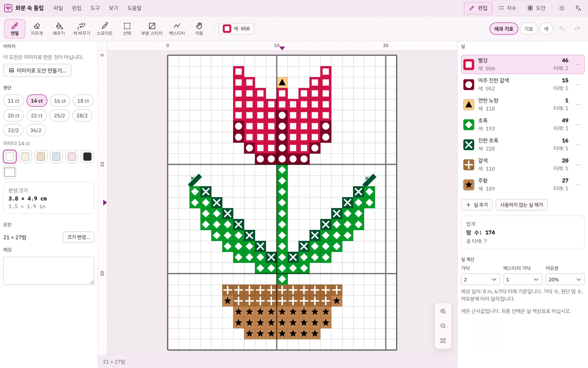Click the redo arrow icon
The height and width of the screenshot is (368, 588).
577,29
